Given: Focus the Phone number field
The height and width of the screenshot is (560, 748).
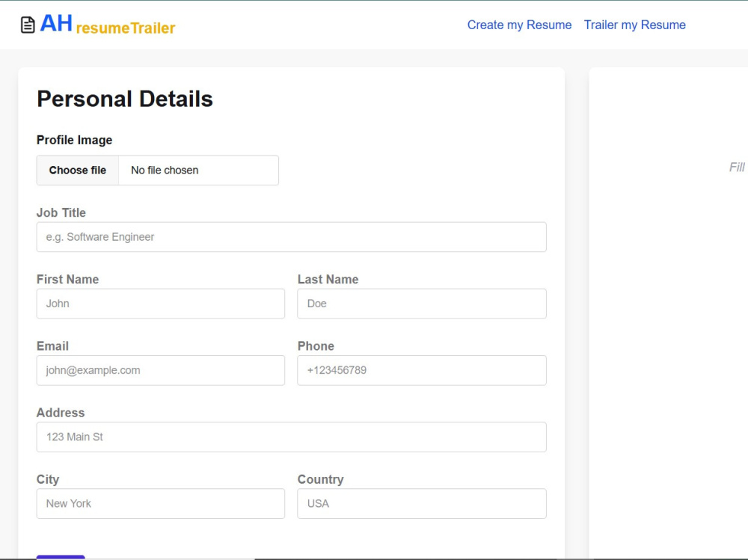Looking at the screenshot, I should pyautogui.click(x=422, y=370).
